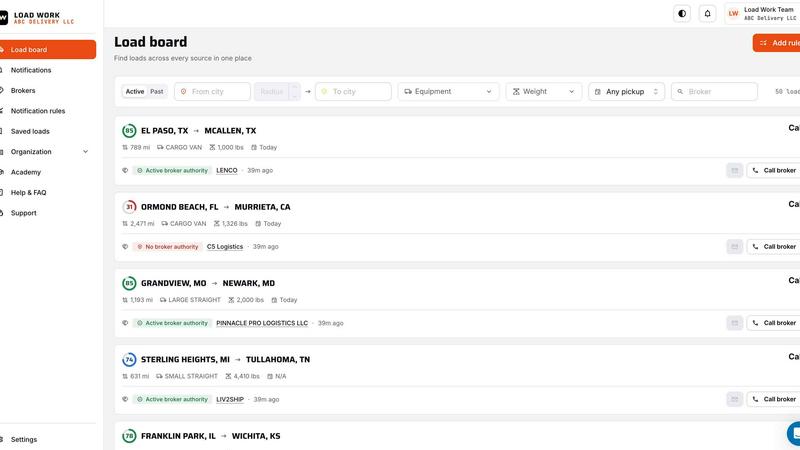Open PINNACLE PRO LOGISTICS LLC broker link
Image resolution: width=800 pixels, height=450 pixels.
click(x=262, y=323)
